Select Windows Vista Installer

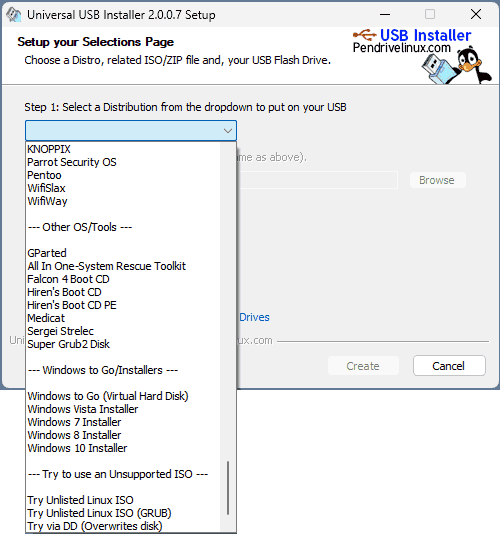point(83,409)
